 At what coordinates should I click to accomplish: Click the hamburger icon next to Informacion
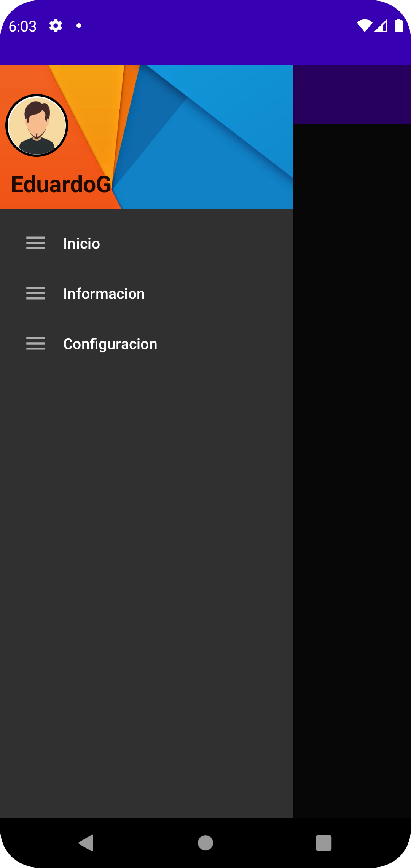[36, 294]
